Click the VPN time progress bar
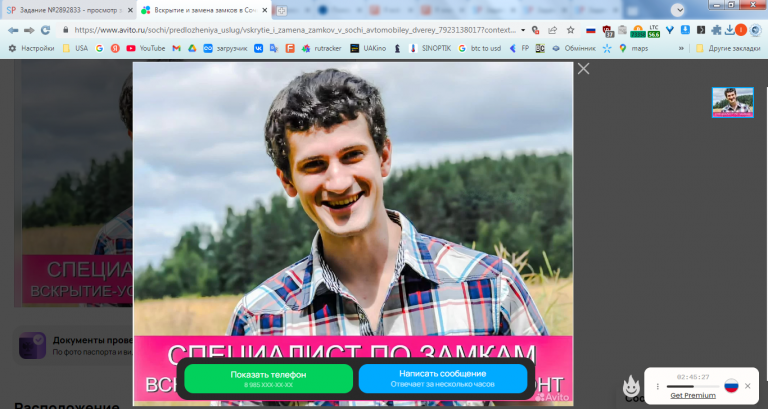This screenshot has height=409, width=768. [x=693, y=386]
